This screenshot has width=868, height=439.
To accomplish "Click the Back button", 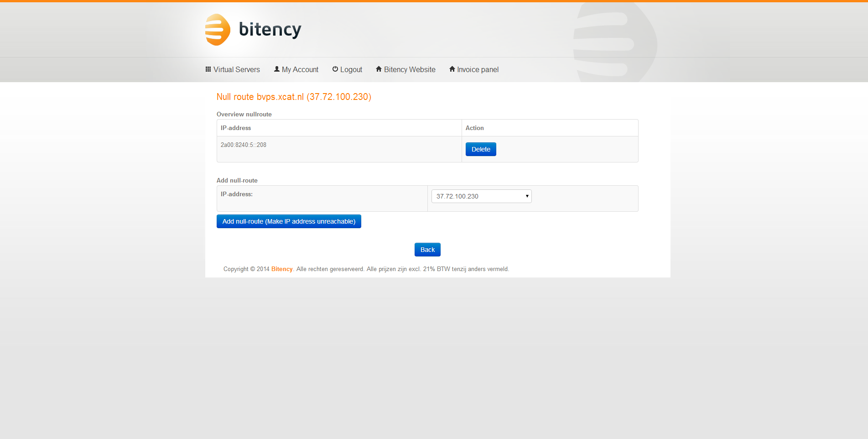I will pos(427,250).
